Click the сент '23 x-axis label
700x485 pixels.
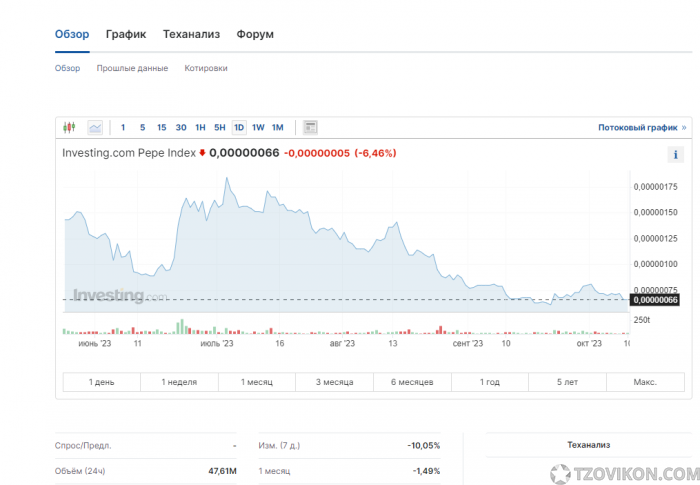pos(468,343)
